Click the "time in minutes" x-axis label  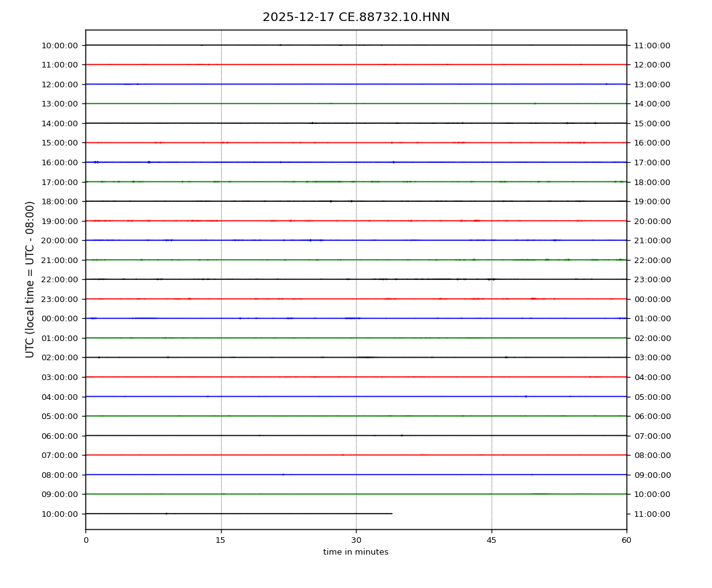356,552
